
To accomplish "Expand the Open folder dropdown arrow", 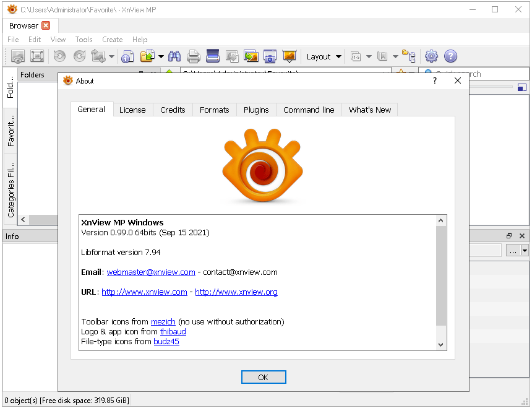I will 161,57.
